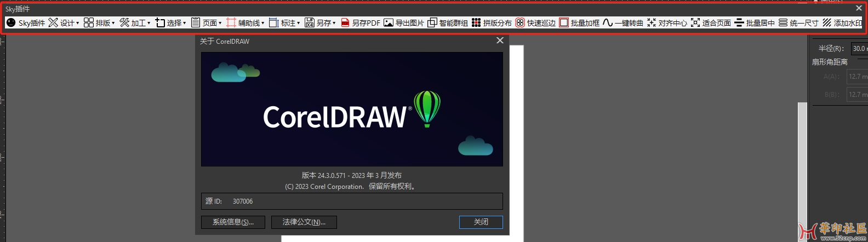Open the 选择 selection dropdown
The image size is (868, 242).
[170, 22]
